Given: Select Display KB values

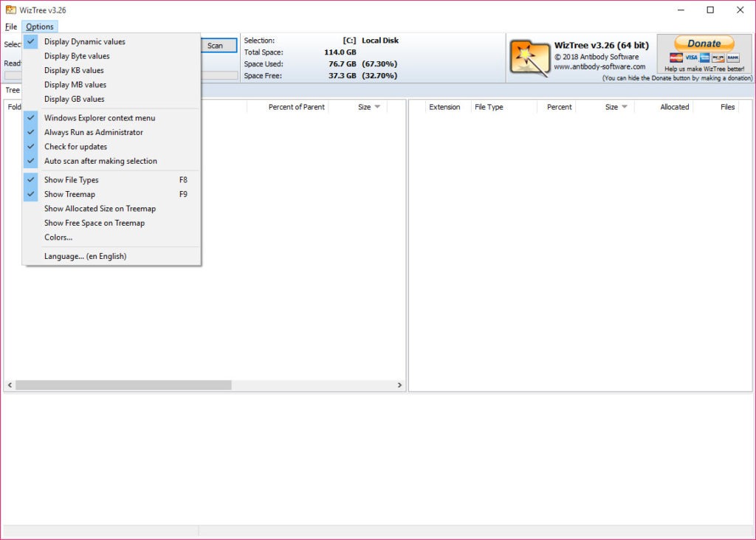Looking at the screenshot, I should (x=111, y=70).
